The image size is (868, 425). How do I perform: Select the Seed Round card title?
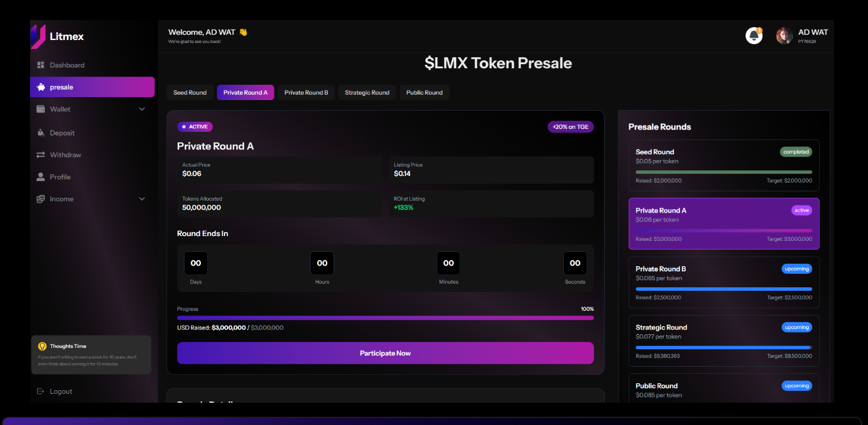coord(655,152)
